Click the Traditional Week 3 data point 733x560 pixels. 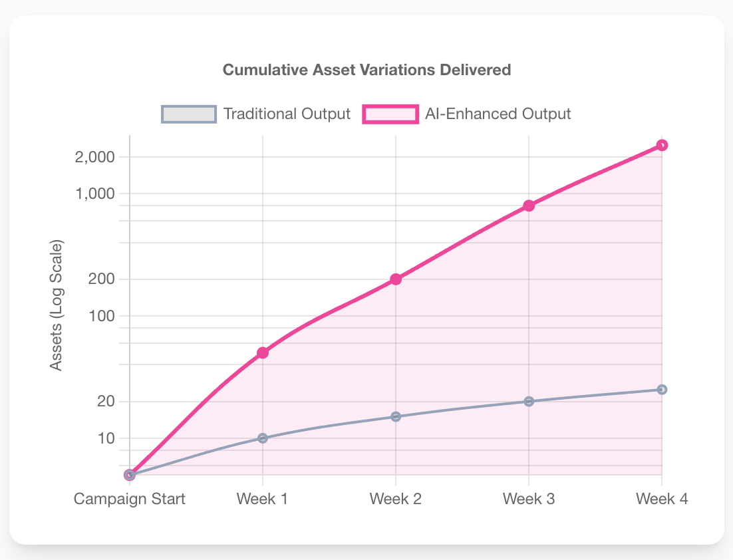[529, 402]
